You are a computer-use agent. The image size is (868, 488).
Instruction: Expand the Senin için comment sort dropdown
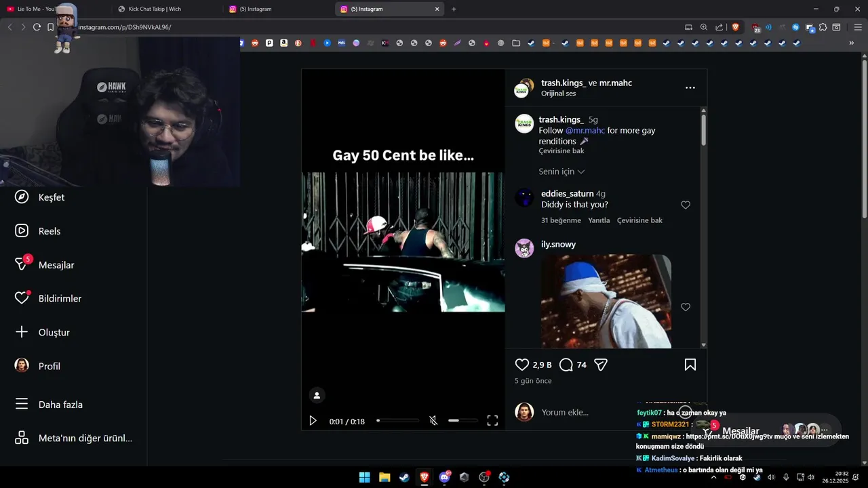click(561, 171)
